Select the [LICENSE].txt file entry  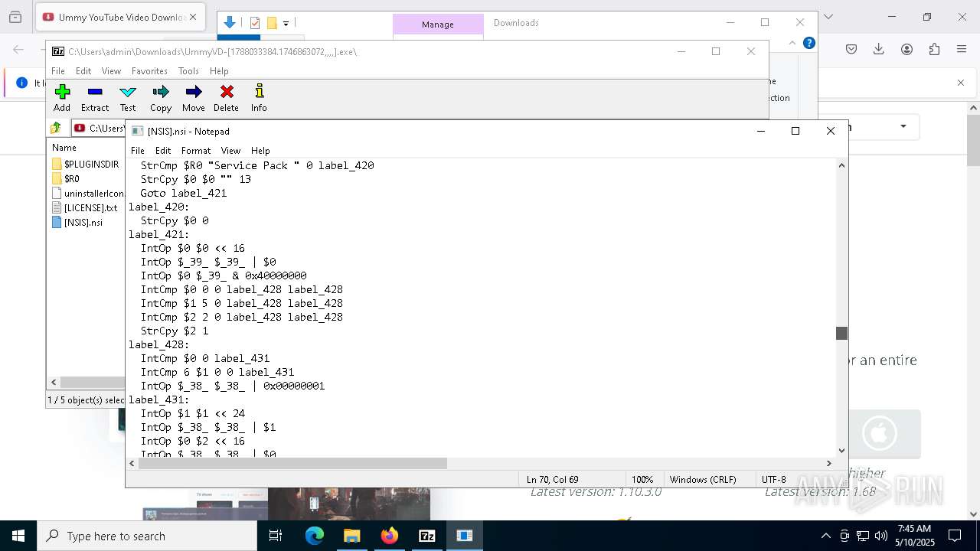pyautogui.click(x=84, y=207)
